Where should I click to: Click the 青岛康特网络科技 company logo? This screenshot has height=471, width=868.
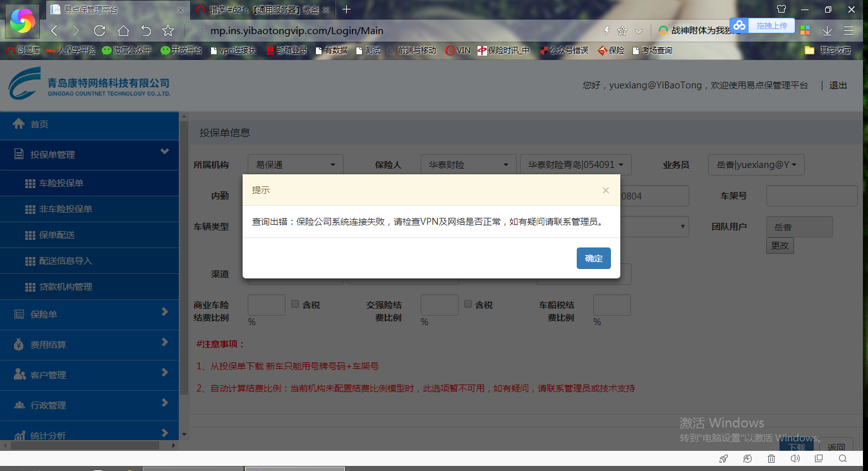[89, 83]
